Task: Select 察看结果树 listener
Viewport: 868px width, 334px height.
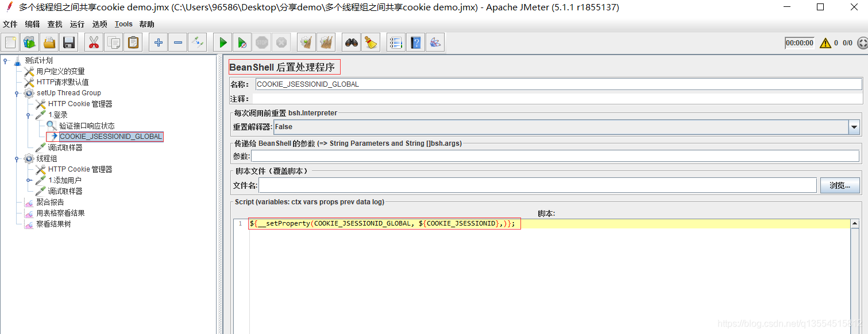Action: [53, 224]
